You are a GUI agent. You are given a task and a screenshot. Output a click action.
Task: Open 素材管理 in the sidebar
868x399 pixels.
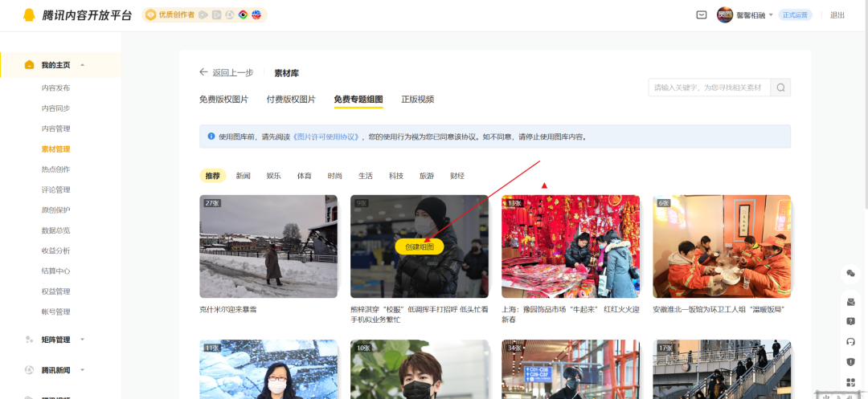point(56,149)
